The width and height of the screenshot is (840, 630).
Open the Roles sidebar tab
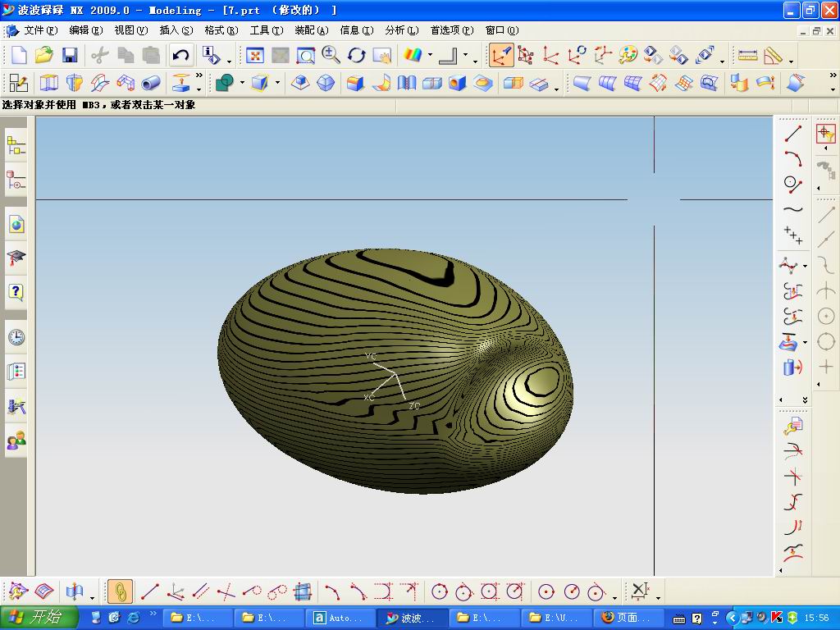coord(16,441)
